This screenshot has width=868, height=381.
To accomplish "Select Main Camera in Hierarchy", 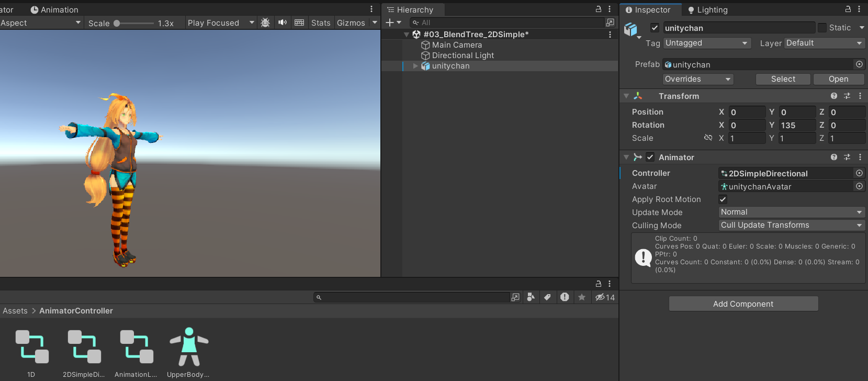I will click(x=457, y=45).
